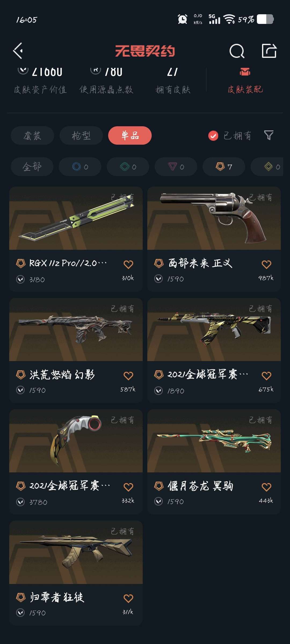
Task: Like the 偃月苍龙 冥驹 heart icon
Action: coord(266,487)
